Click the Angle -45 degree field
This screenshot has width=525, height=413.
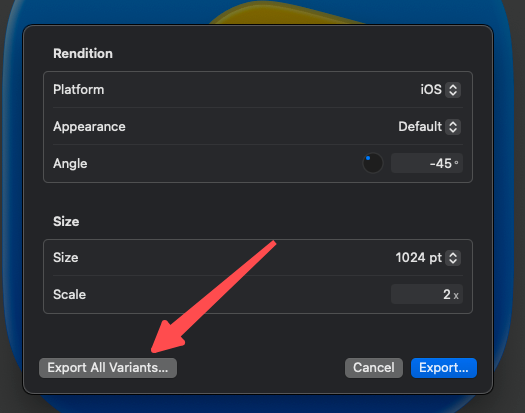[427, 163]
